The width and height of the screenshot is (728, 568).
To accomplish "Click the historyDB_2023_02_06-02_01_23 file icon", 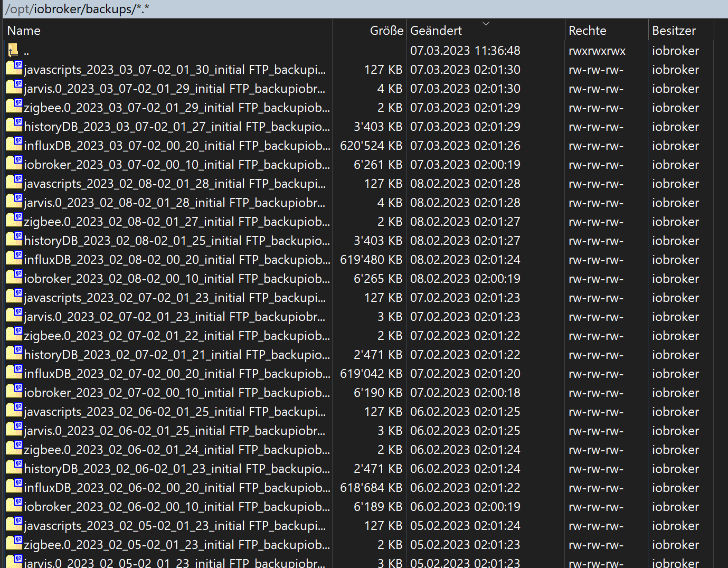I will 14,468.
